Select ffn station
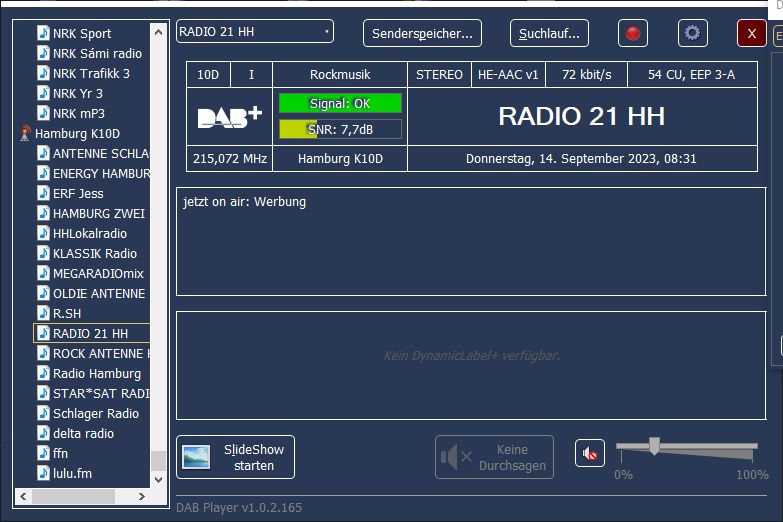783x522 pixels. tap(60, 453)
